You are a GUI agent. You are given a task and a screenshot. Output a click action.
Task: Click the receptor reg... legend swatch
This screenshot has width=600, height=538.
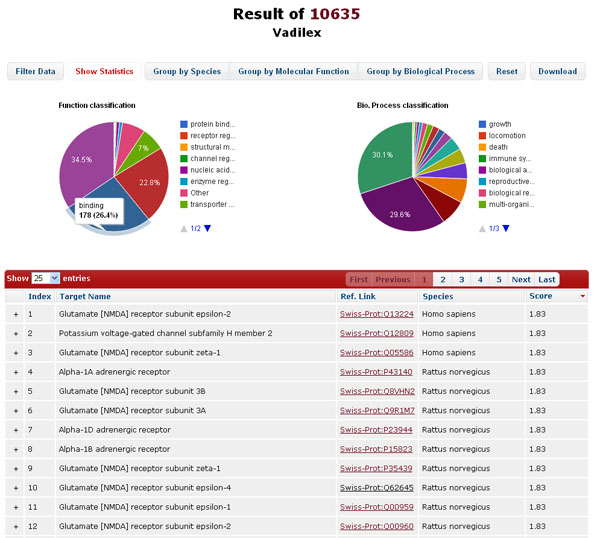point(184,135)
